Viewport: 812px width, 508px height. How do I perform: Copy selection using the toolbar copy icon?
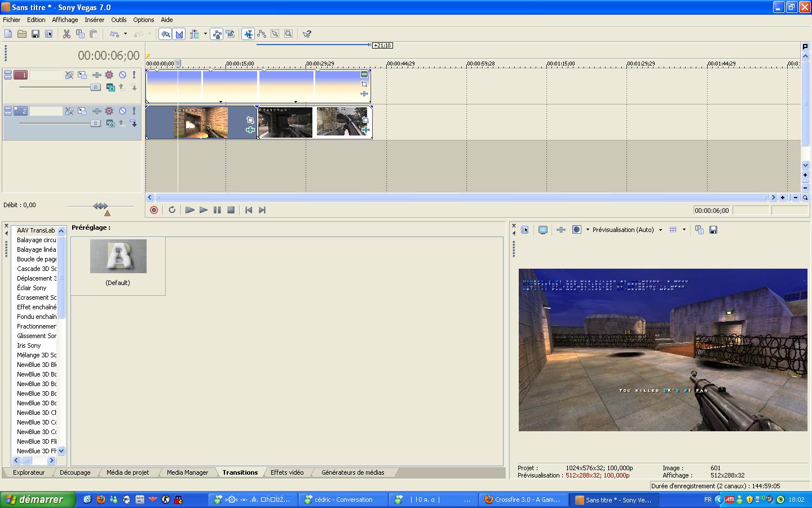[x=80, y=34]
